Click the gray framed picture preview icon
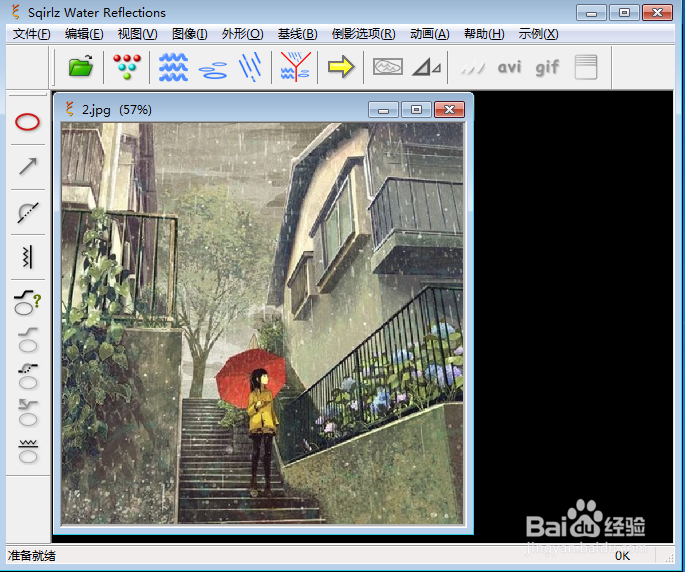Image resolution: width=685 pixels, height=572 pixels. (387, 67)
